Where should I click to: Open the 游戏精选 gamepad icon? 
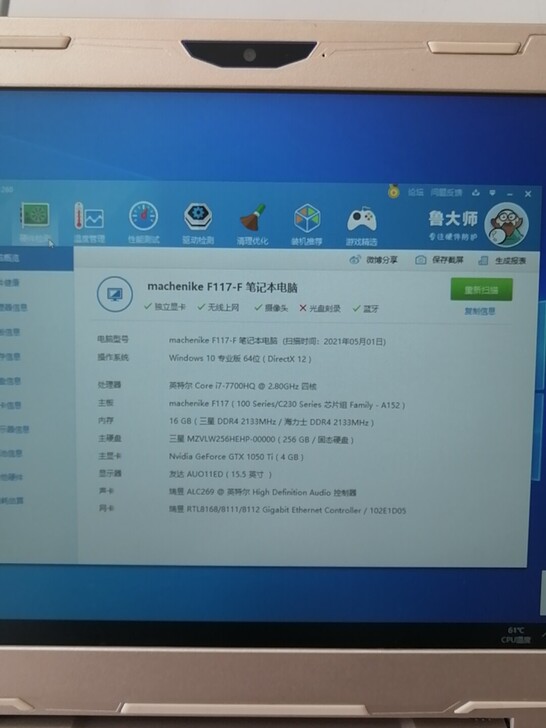tap(361, 219)
